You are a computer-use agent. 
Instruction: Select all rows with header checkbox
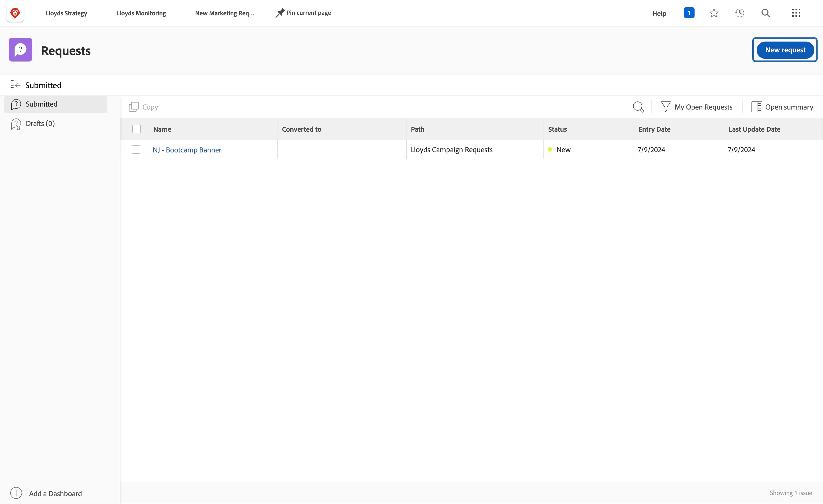pyautogui.click(x=137, y=129)
